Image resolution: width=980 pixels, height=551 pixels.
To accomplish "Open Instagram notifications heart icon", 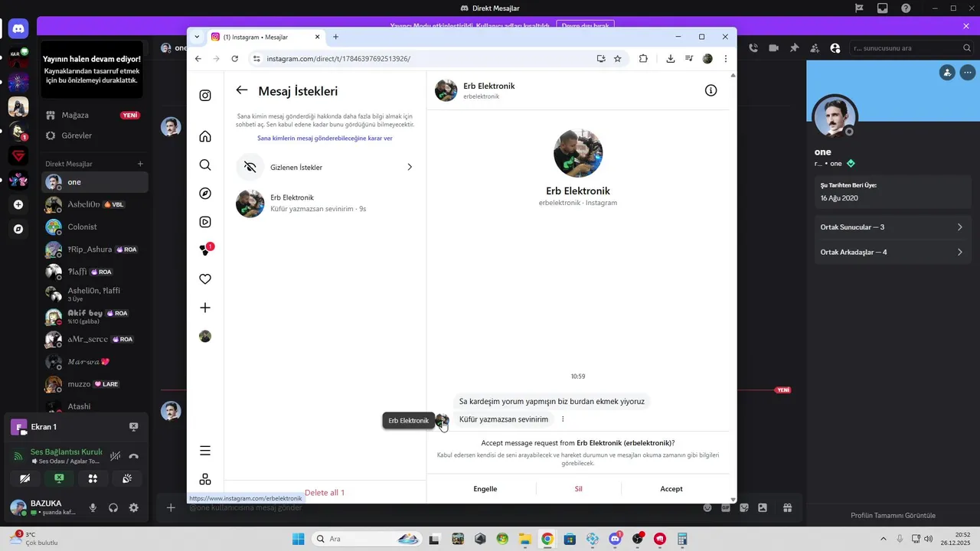I will click(205, 279).
